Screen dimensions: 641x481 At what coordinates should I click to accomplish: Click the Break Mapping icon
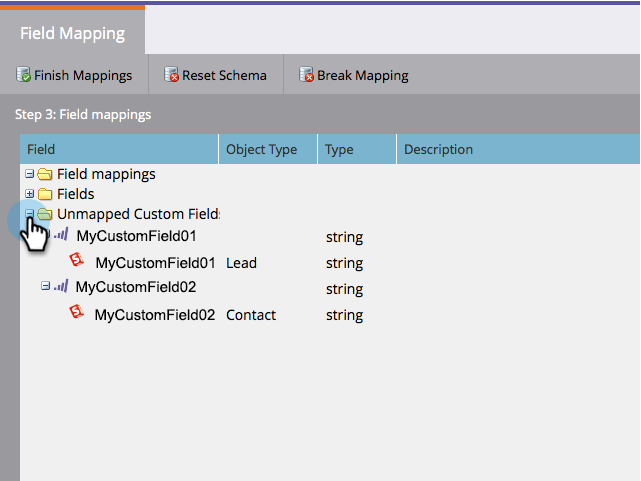(308, 75)
